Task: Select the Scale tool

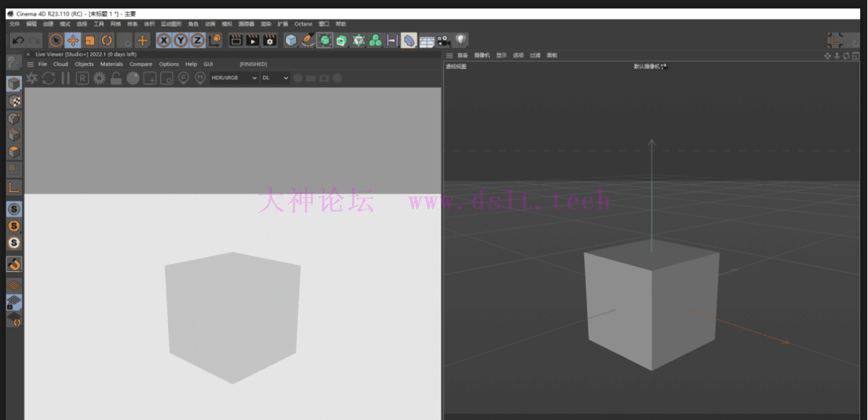Action: [90, 41]
